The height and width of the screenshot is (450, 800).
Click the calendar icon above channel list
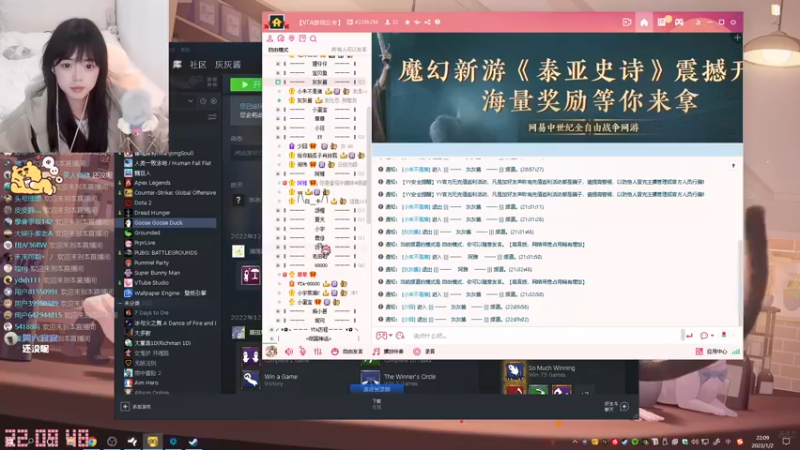[303, 39]
